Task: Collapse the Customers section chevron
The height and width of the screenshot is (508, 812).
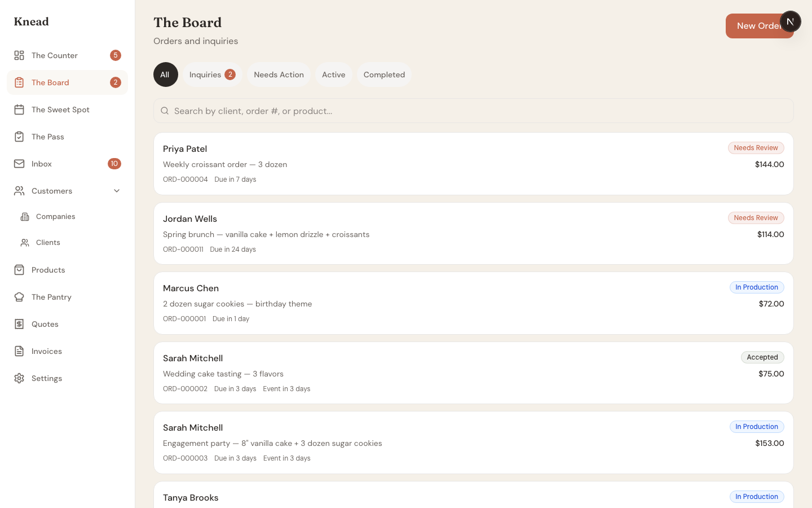Action: [x=117, y=191]
